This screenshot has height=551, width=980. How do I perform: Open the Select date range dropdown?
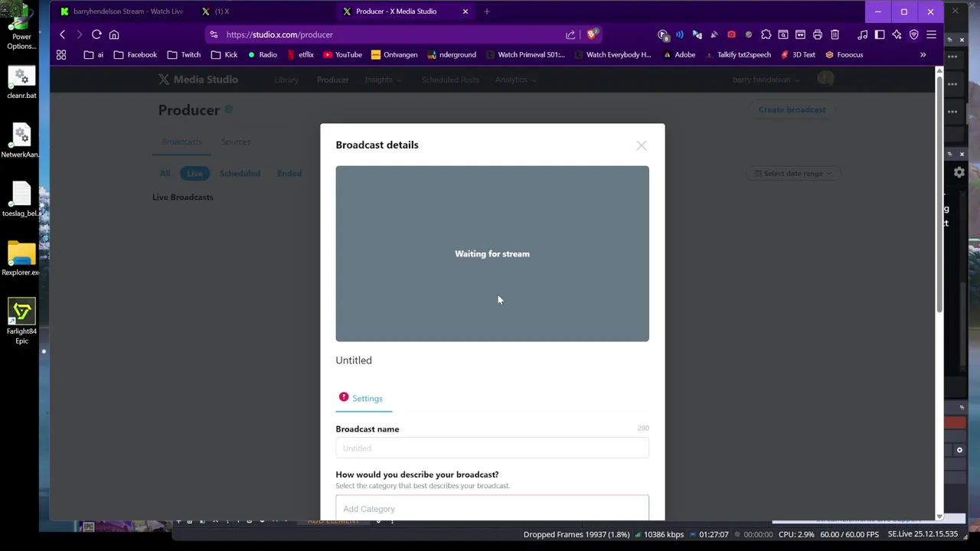coord(792,174)
